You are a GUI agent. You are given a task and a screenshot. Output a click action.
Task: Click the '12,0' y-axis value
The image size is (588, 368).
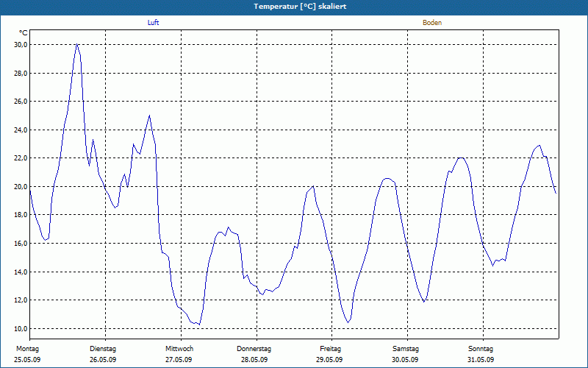21,300
